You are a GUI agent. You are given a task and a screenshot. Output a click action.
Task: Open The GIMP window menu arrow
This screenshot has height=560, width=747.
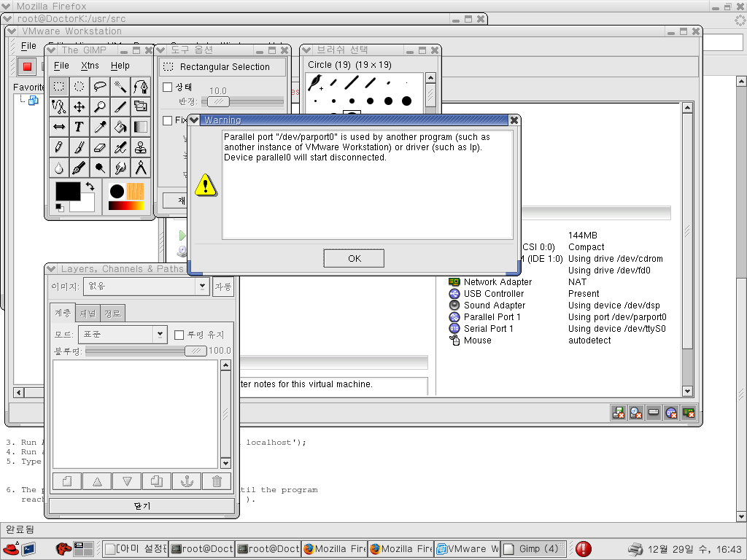click(x=52, y=50)
